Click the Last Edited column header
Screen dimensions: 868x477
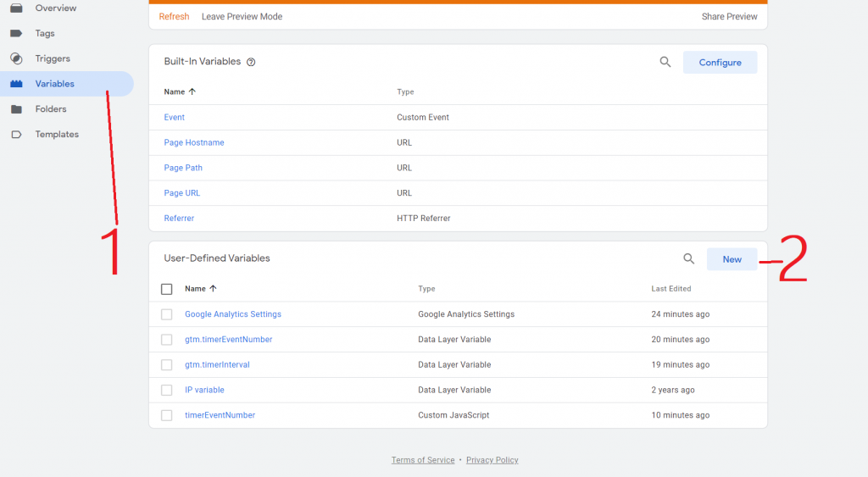tap(671, 288)
